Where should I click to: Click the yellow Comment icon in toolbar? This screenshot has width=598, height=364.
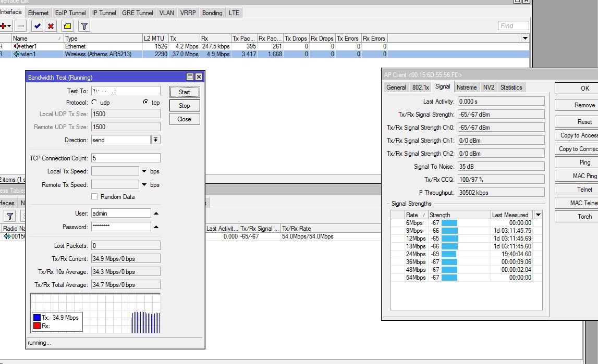point(67,26)
